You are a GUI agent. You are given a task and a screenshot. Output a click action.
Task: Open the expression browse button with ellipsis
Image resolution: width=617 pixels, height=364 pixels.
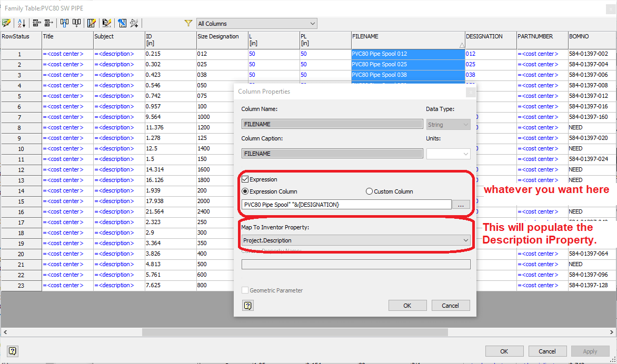[x=461, y=206]
